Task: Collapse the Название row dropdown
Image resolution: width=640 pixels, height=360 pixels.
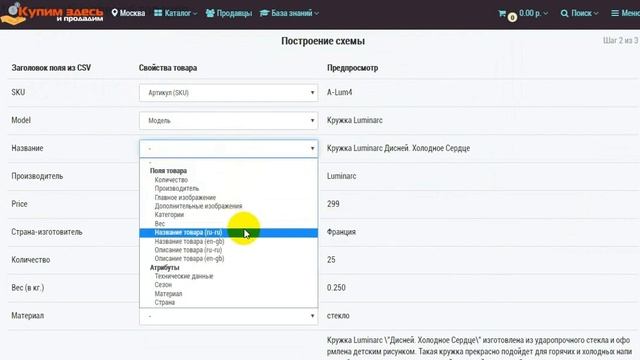Action: (228, 149)
